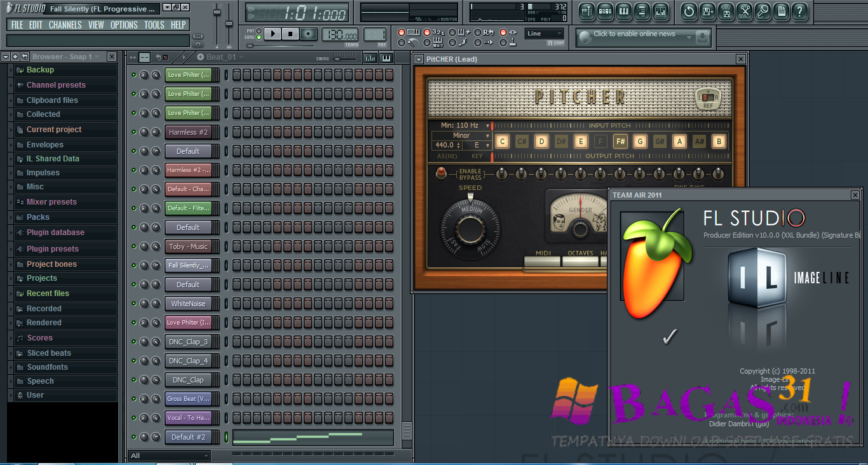Screen dimensions: 868x465
Task: Click the Save new version disk icon
Action: (707, 11)
